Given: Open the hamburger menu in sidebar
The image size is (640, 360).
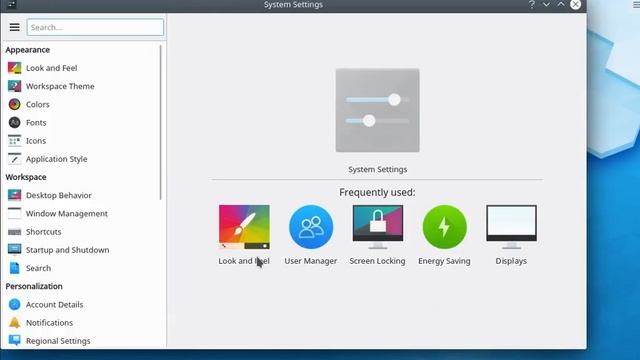Looking at the screenshot, I should tap(15, 27).
